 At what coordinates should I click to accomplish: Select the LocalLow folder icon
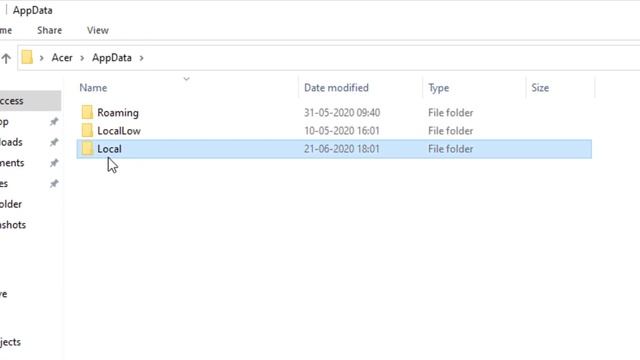click(87, 131)
